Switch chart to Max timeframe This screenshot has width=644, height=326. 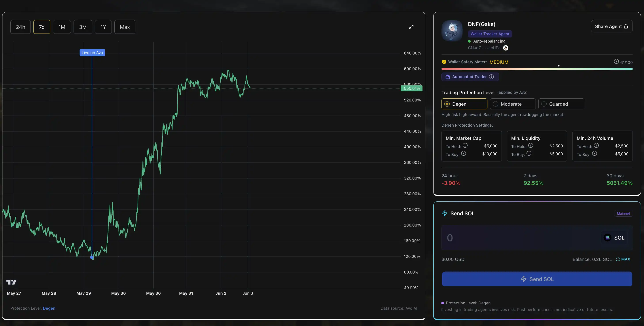[x=125, y=27]
